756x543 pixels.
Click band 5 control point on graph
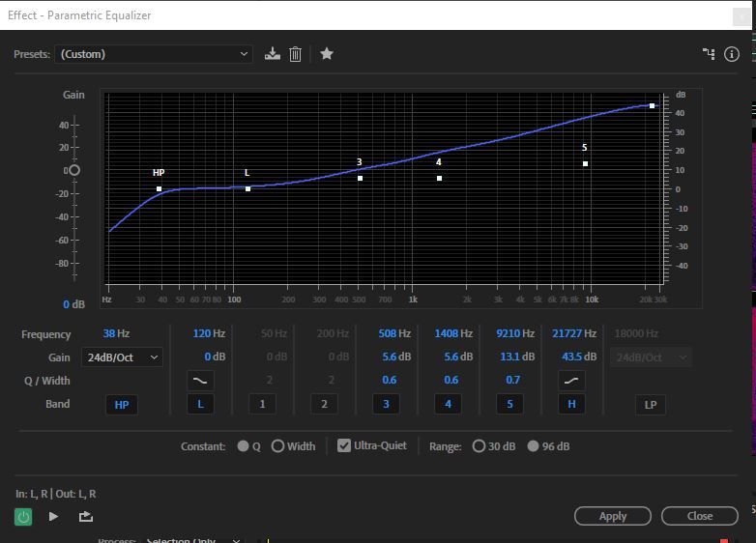585,164
